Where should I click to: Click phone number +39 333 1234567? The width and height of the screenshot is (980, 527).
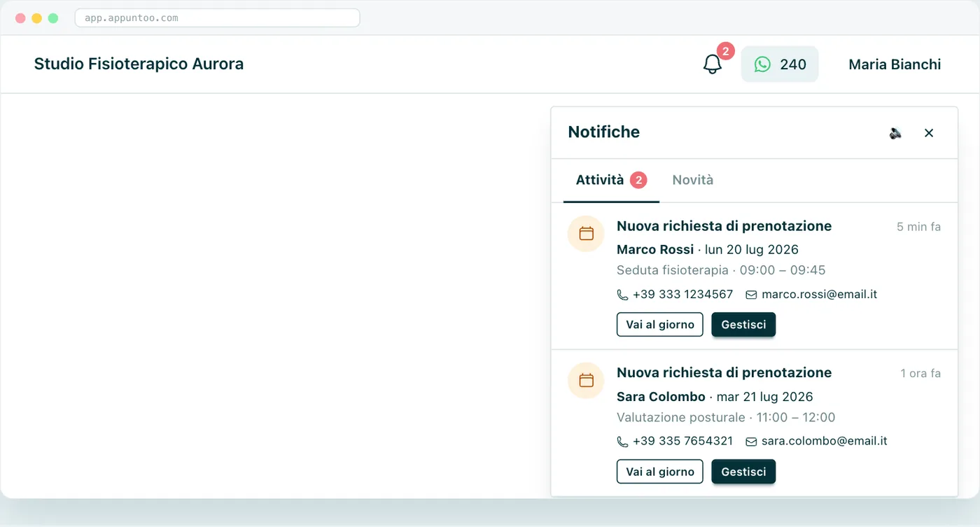[x=682, y=295]
